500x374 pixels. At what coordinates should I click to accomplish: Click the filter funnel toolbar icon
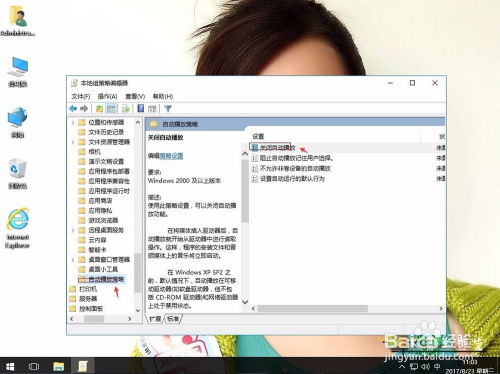(x=168, y=108)
